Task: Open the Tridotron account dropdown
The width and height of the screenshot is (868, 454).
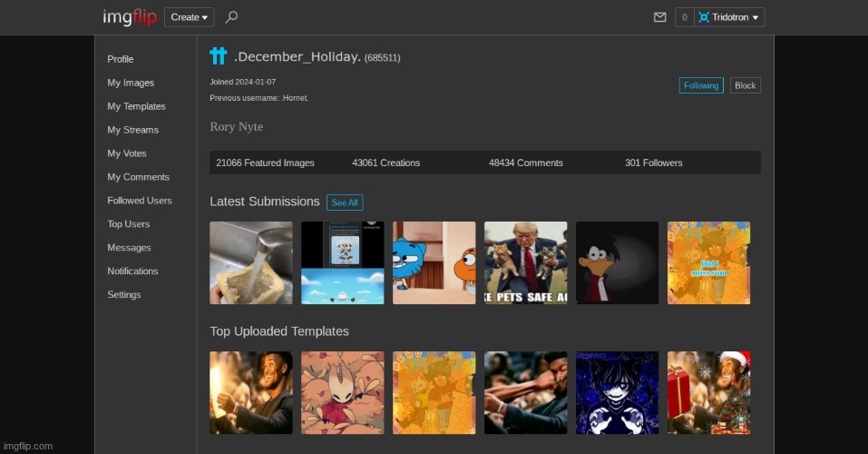Action: click(736, 17)
